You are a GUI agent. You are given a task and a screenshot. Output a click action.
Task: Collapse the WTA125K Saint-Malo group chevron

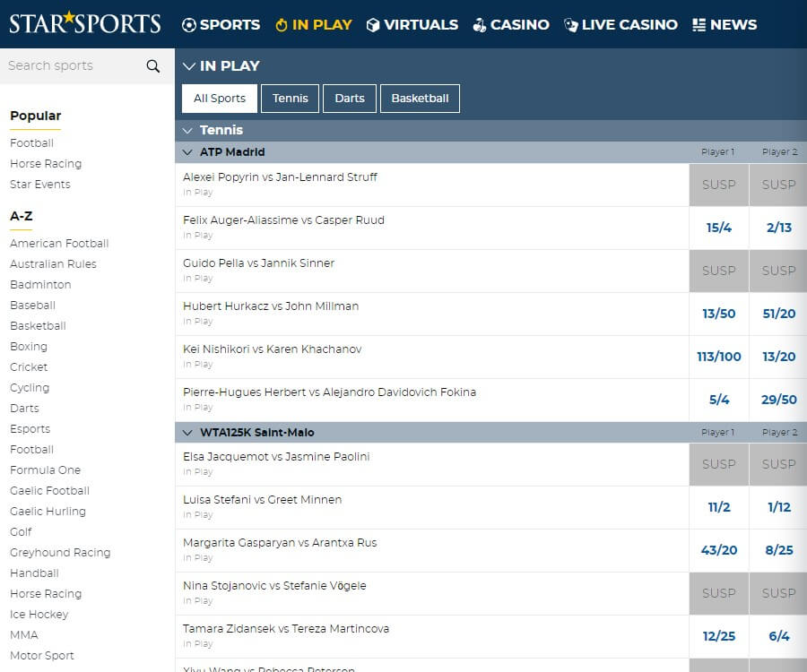click(x=187, y=433)
